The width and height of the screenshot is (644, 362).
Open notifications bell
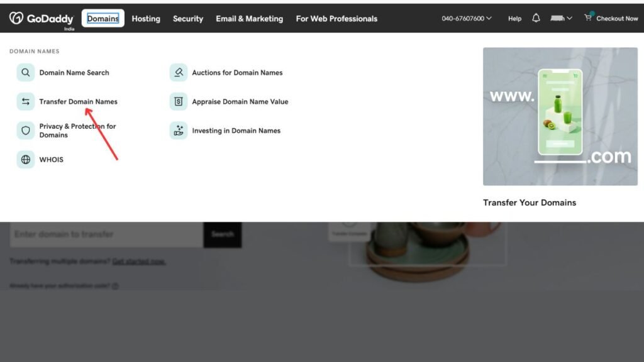pos(536,18)
